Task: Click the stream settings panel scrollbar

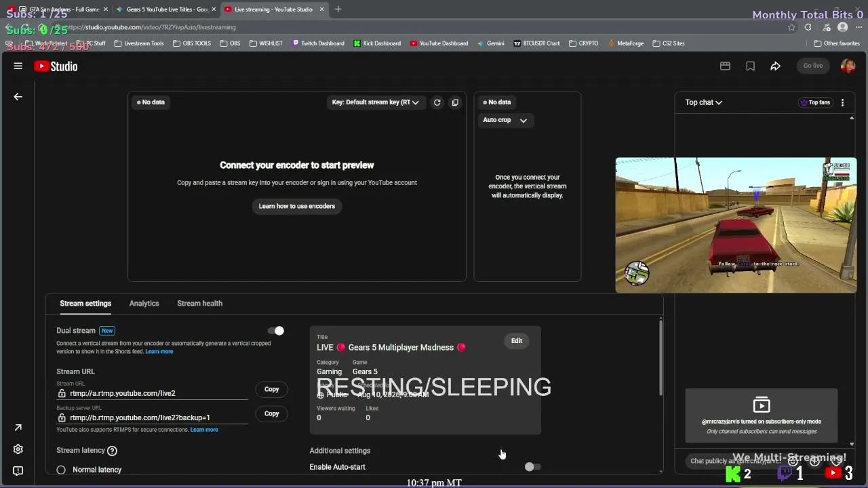Action: coord(660,358)
